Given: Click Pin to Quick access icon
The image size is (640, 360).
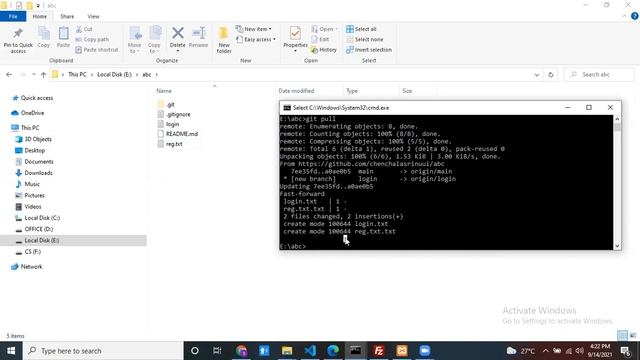Looking at the screenshot, I should click(x=18, y=40).
